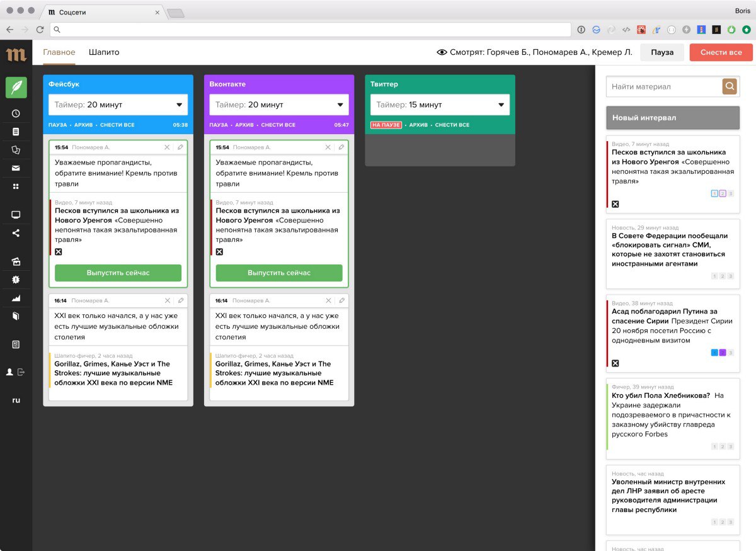Edit the 15:54 post in Вконтакте column
This screenshot has width=756, height=551.
click(x=341, y=147)
